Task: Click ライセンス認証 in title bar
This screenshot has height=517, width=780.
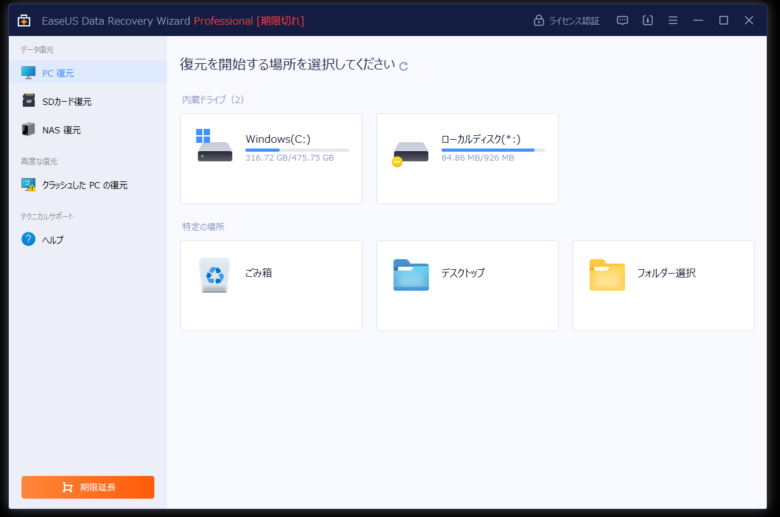Action: pos(574,21)
